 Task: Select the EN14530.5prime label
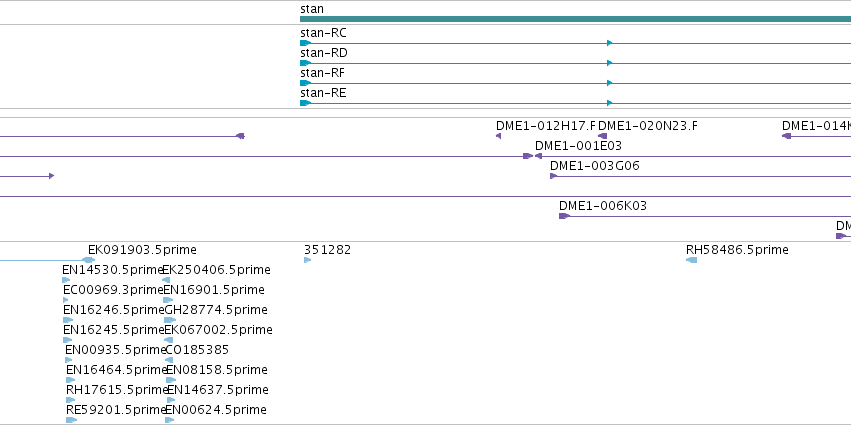coord(113,270)
